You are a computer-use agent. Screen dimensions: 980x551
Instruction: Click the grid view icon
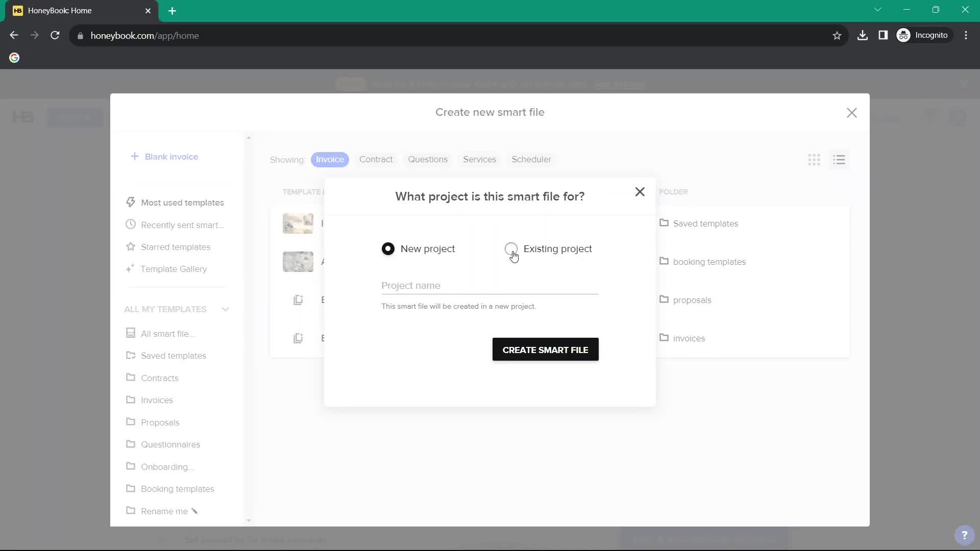[815, 160]
